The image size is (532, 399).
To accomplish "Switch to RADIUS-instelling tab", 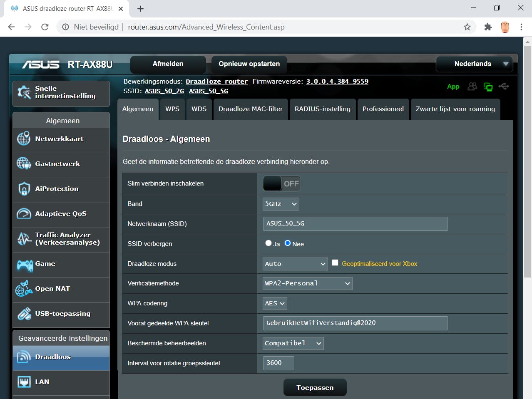I will click(323, 109).
